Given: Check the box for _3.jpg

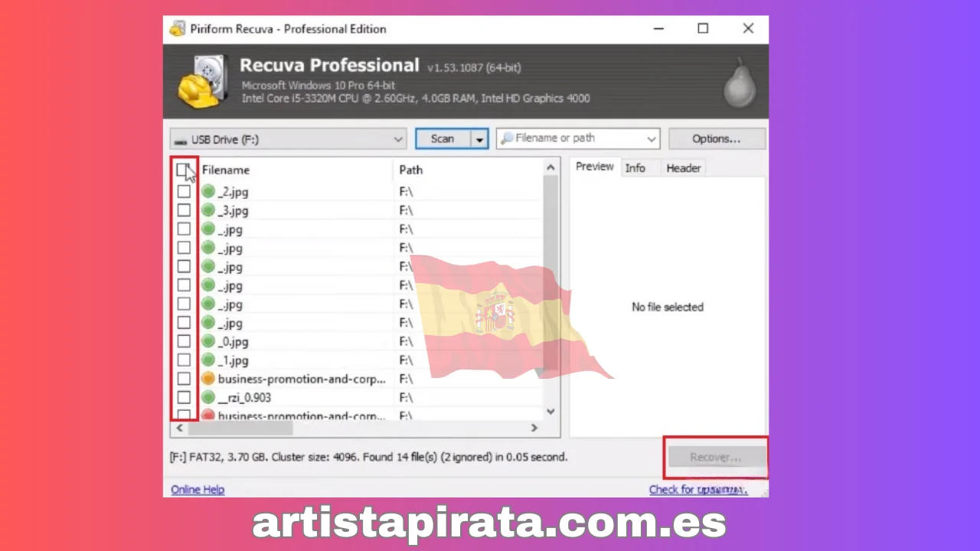Looking at the screenshot, I should click(x=184, y=210).
